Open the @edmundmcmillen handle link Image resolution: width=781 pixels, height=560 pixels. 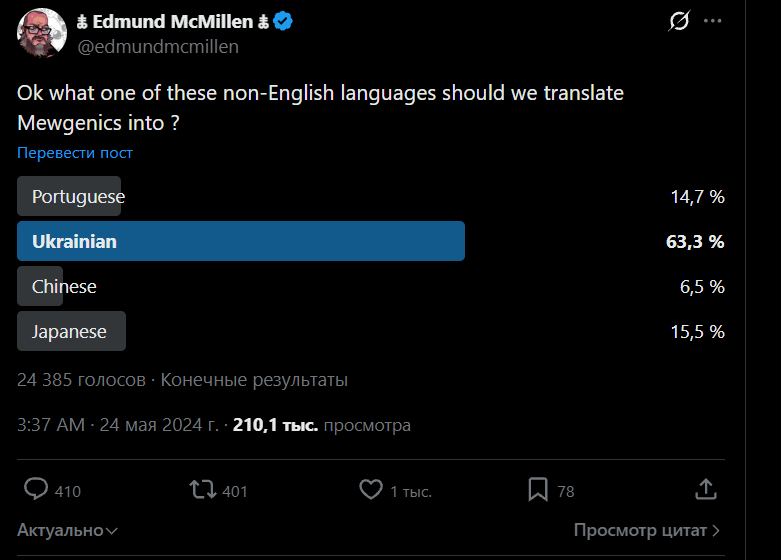[157, 46]
